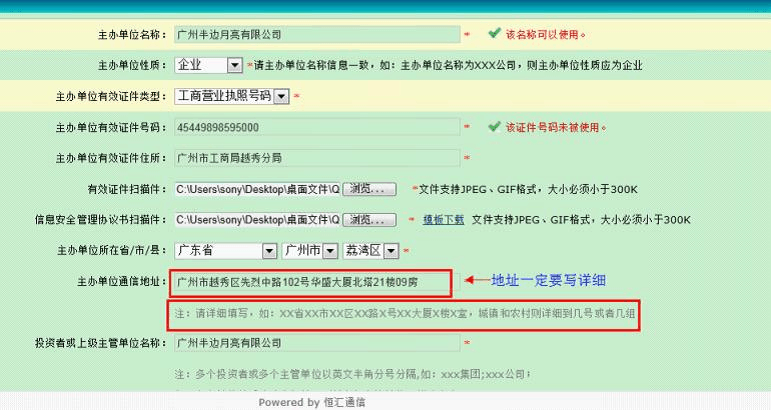Image resolution: width=771 pixels, height=410 pixels.
Task: Expand the city dropdown showing 广州市
Action: [x=308, y=250]
